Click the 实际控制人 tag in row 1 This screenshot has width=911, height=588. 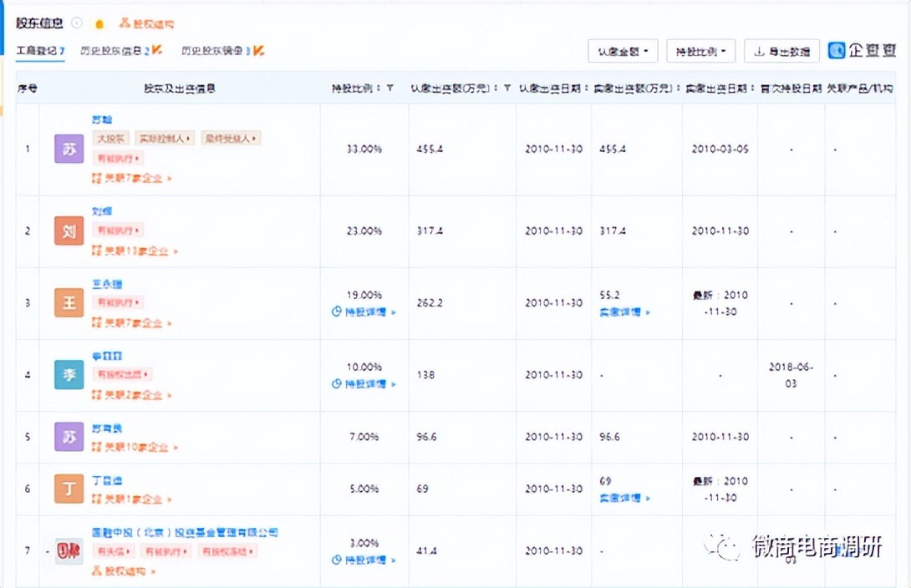click(x=165, y=138)
